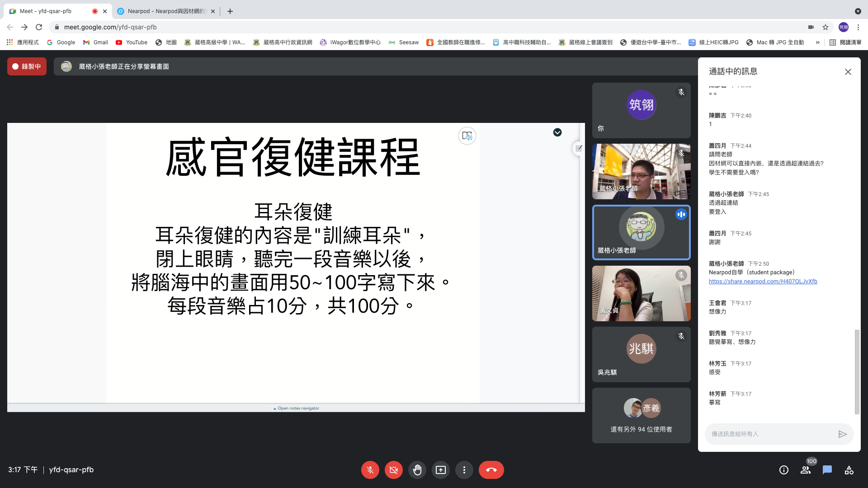Expand the slide dropdown chevron
The height and width of the screenshot is (488, 868).
pos(557,132)
